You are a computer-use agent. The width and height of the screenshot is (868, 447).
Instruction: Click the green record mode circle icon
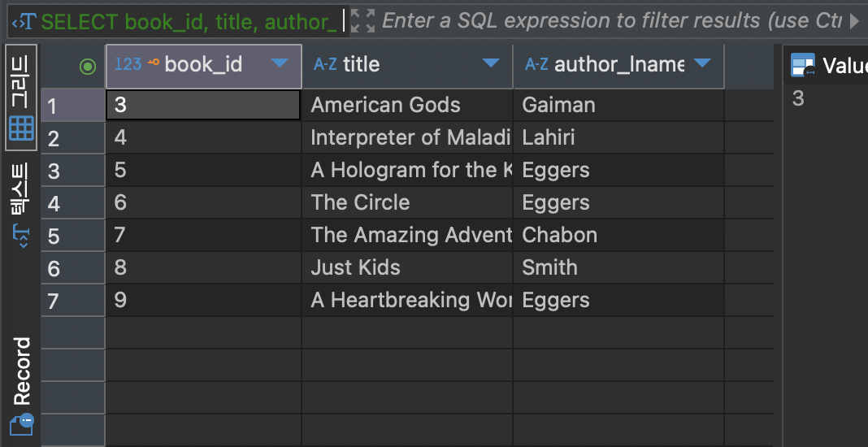click(88, 67)
